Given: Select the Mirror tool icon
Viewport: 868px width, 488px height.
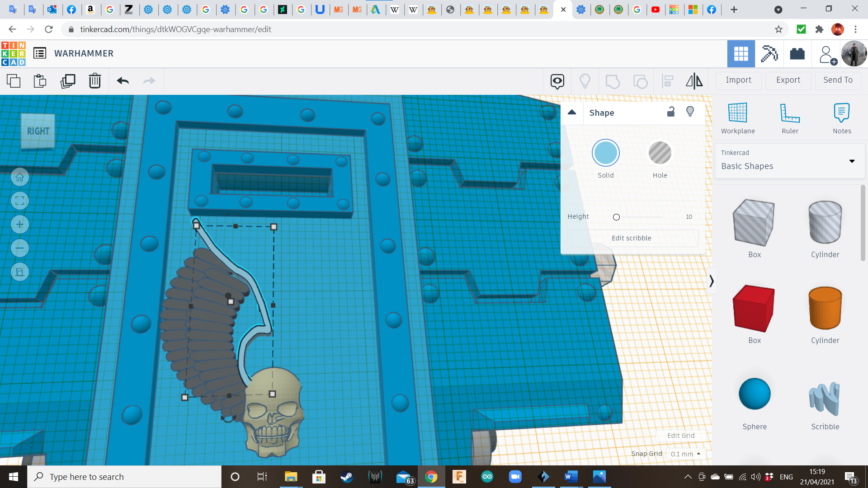Looking at the screenshot, I should pos(694,81).
